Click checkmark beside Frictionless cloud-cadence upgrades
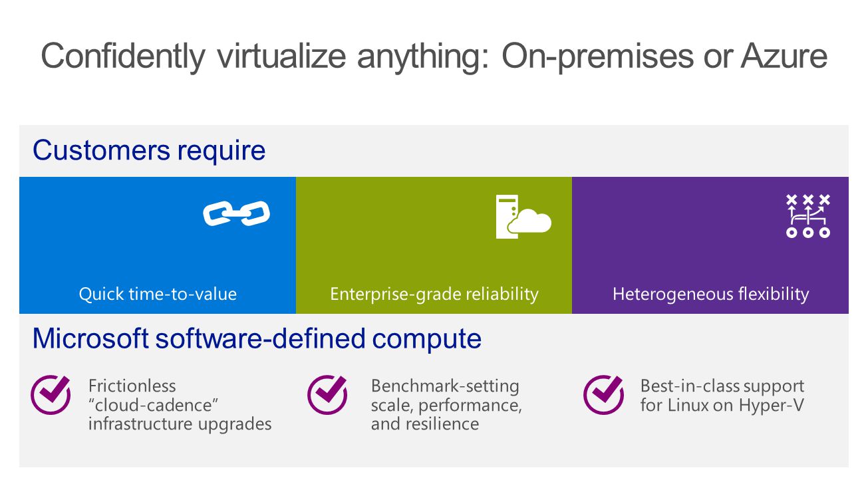 coord(51,395)
